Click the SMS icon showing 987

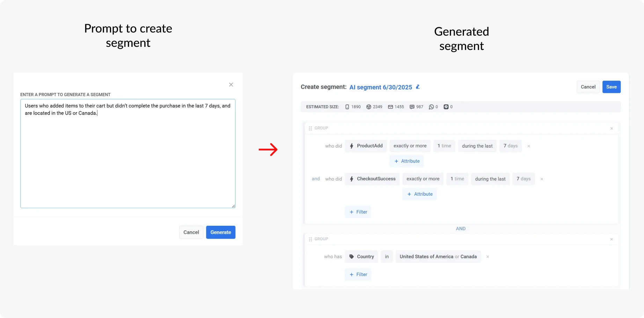pyautogui.click(x=412, y=107)
